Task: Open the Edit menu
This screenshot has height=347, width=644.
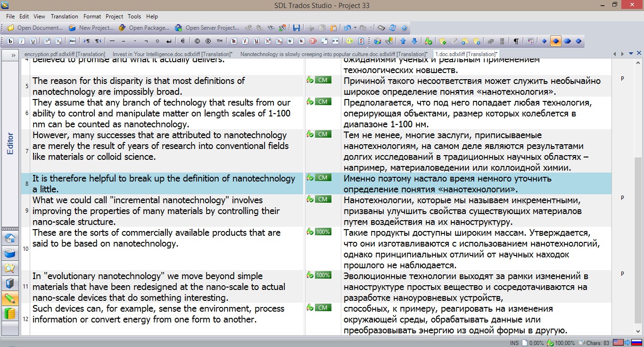Action: 24,17
